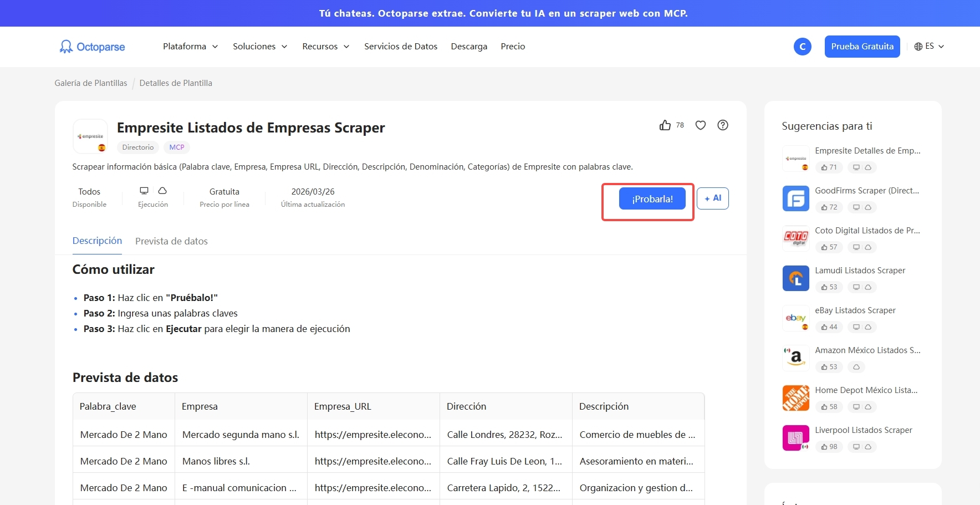Screen dimensions: 980x505
Task: Click the Coto Digital logo icon
Action: tap(796, 238)
